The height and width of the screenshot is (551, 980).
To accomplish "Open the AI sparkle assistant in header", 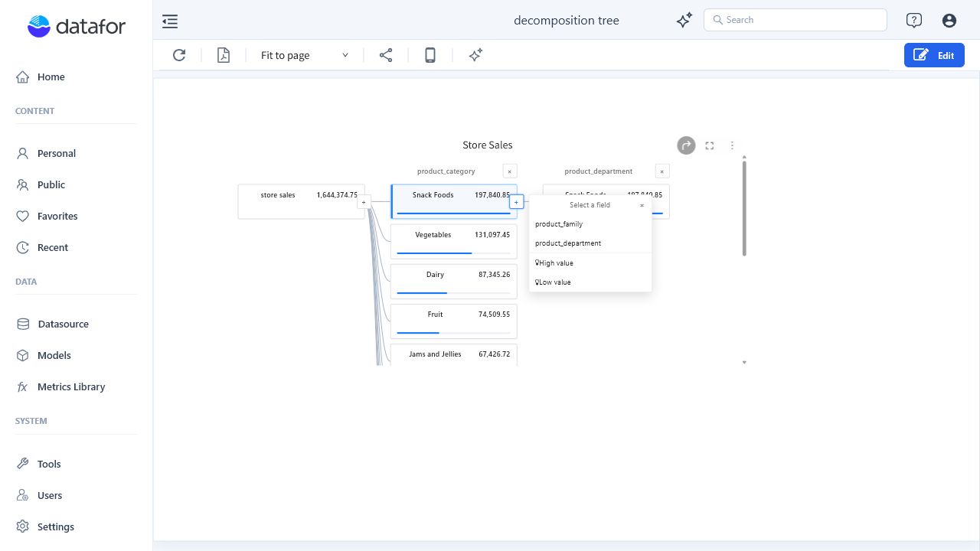I will point(684,21).
